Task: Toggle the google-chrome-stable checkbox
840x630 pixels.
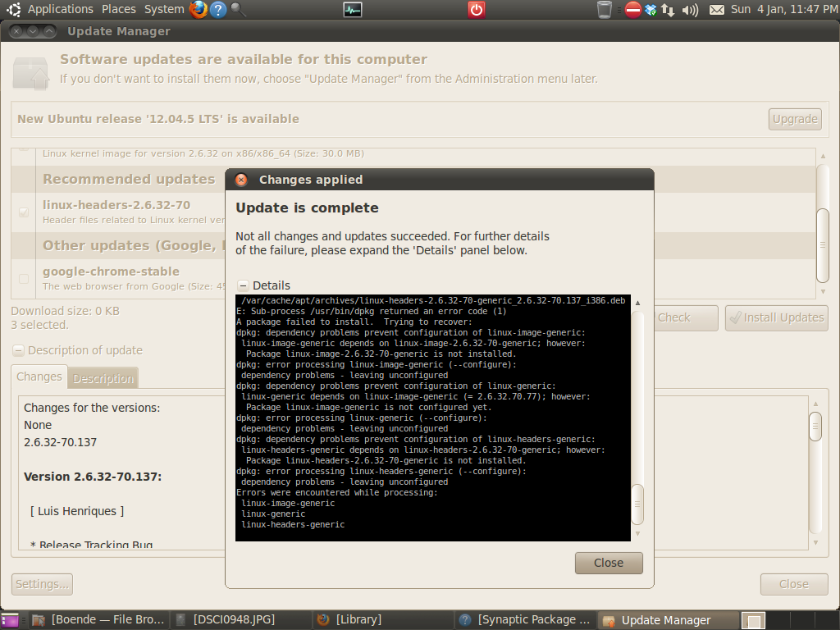Action: pyautogui.click(x=24, y=279)
